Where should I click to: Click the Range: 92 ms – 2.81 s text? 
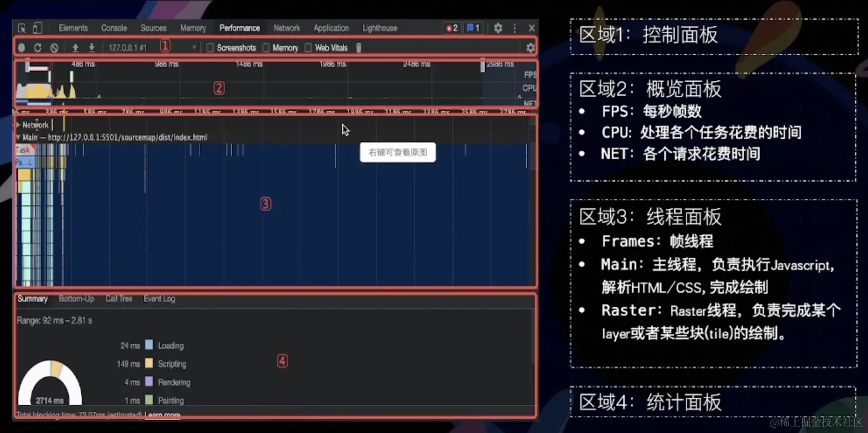point(54,320)
